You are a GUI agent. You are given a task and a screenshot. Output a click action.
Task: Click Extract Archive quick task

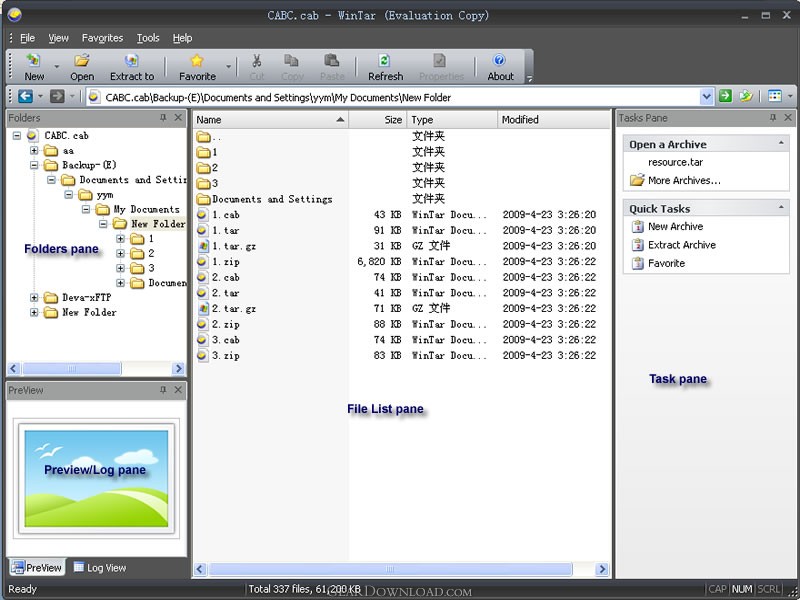pos(682,245)
